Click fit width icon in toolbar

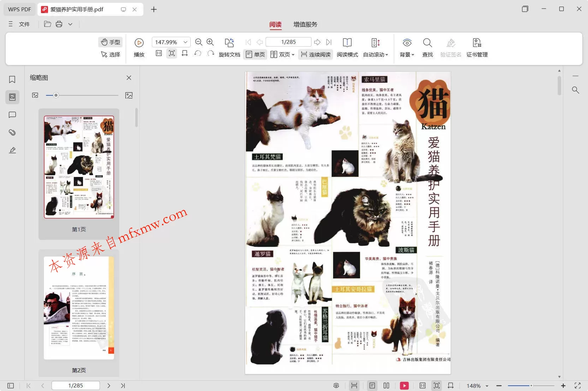click(184, 53)
